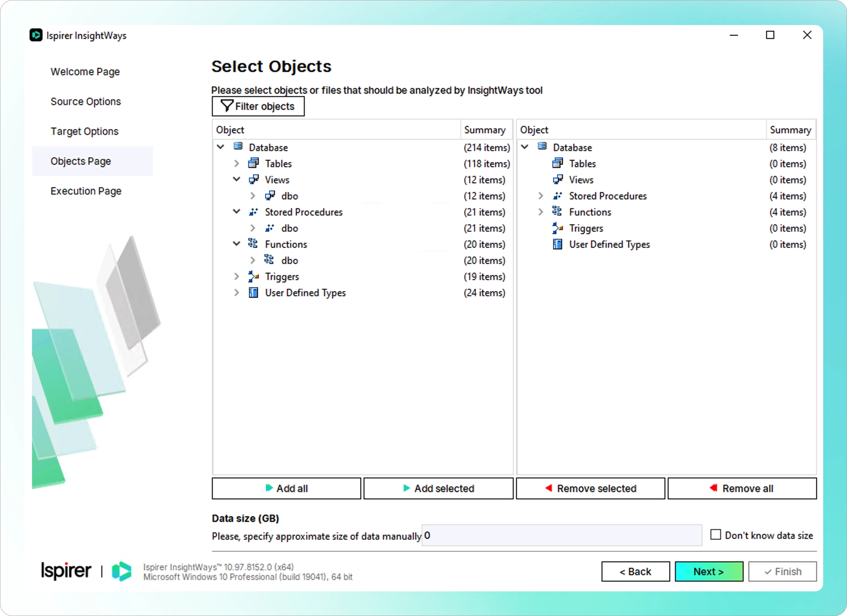Expand the Triggers node in left tree

pos(237,276)
